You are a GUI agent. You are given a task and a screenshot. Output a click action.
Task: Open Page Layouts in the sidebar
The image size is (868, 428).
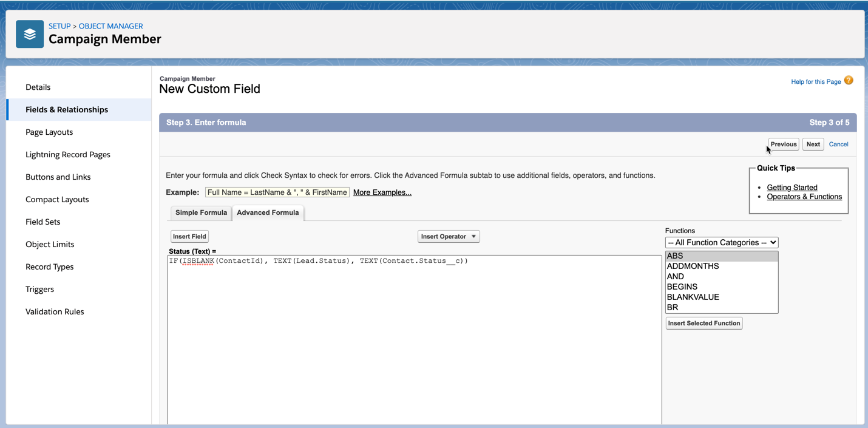tap(49, 132)
